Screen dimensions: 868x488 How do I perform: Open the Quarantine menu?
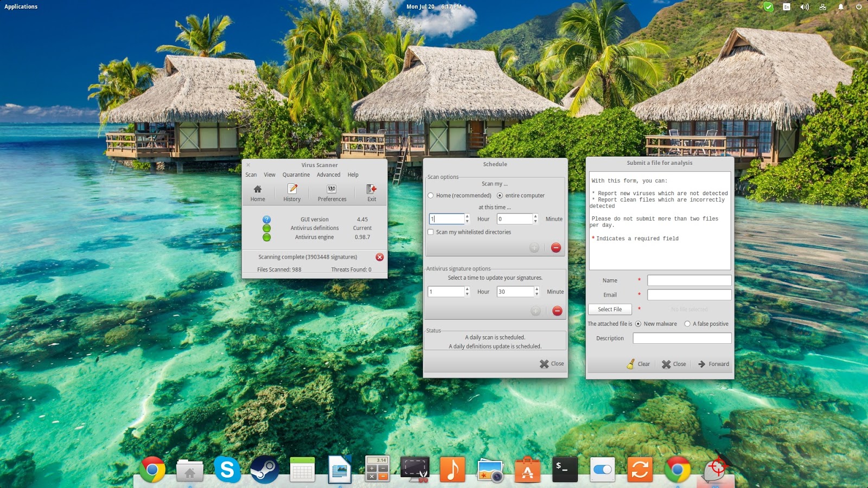pyautogui.click(x=296, y=175)
